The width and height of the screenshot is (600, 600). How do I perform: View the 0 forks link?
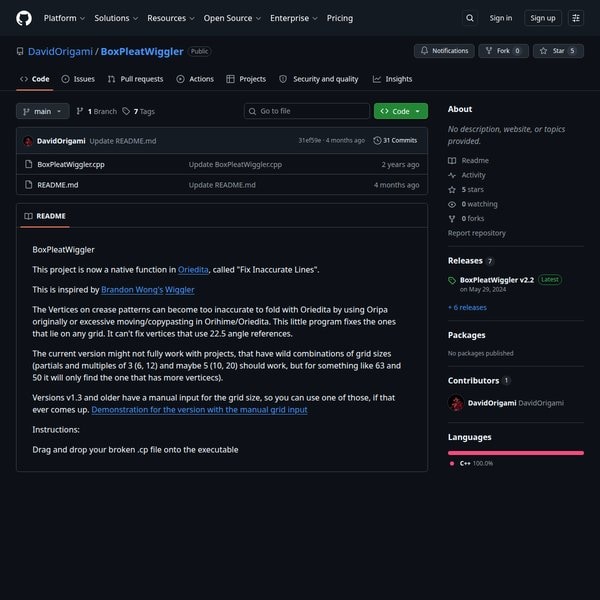click(x=466, y=218)
